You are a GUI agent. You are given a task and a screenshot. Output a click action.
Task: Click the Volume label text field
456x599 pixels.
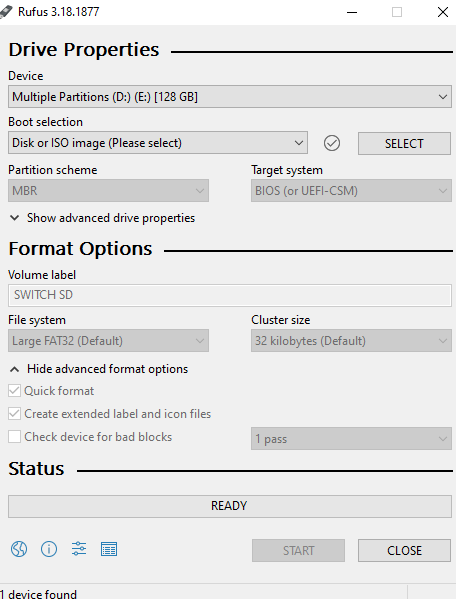230,295
